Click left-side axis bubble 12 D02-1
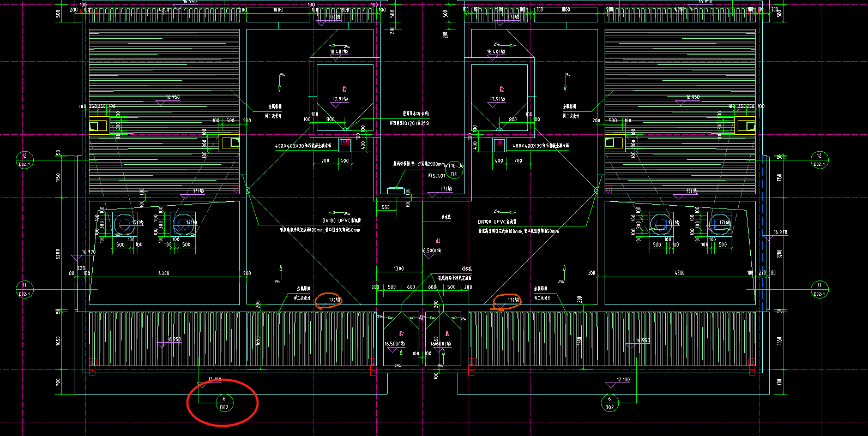The image size is (868, 436). click(25, 160)
